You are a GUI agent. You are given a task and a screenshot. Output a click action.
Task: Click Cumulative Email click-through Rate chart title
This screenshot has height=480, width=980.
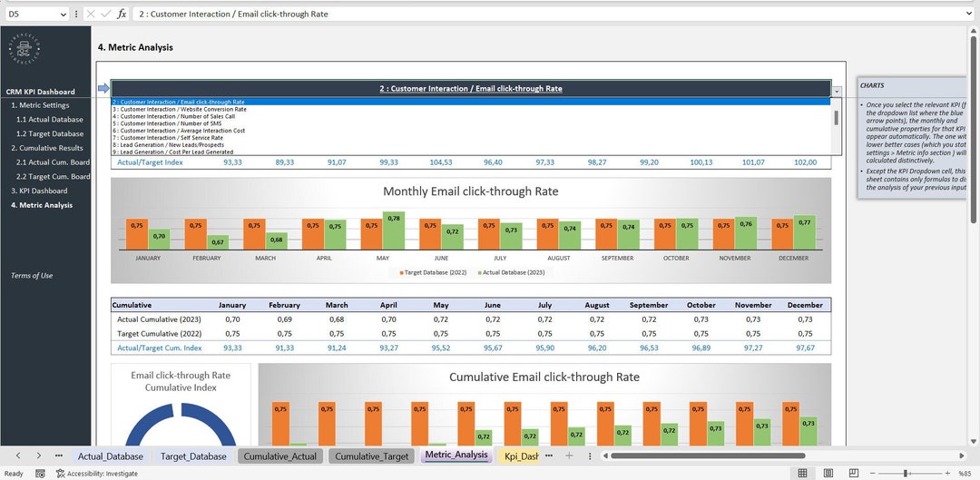(x=544, y=377)
